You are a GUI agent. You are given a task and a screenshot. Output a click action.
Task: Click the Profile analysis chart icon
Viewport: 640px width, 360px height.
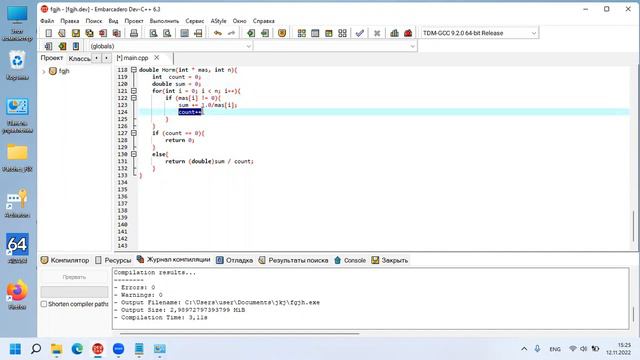tap(394, 33)
